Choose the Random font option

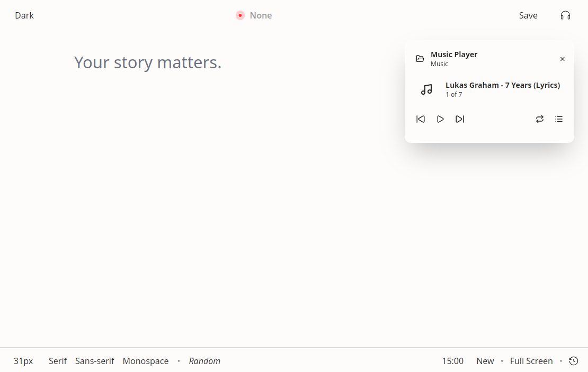(204, 361)
